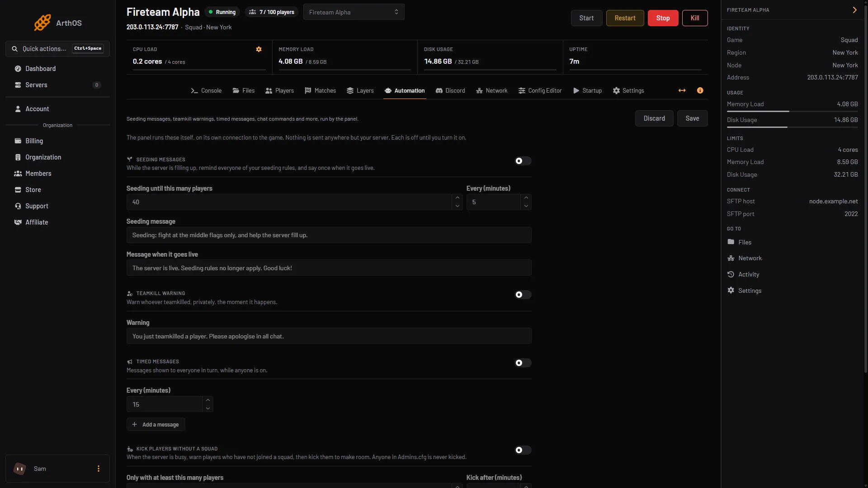
Task: Click the Billing card icon
Action: [x=18, y=141]
